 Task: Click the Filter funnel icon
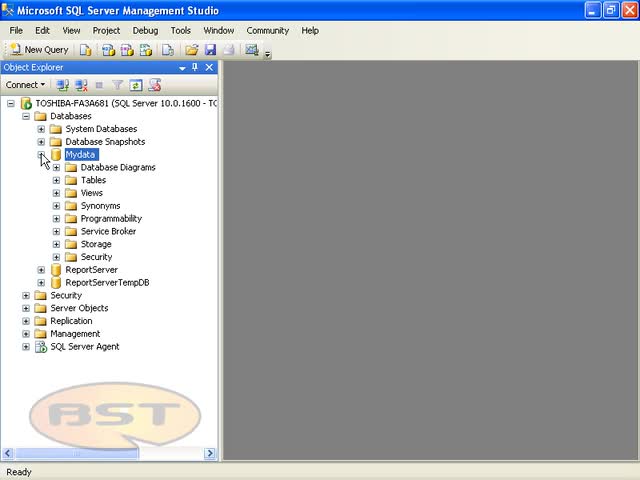(118, 85)
